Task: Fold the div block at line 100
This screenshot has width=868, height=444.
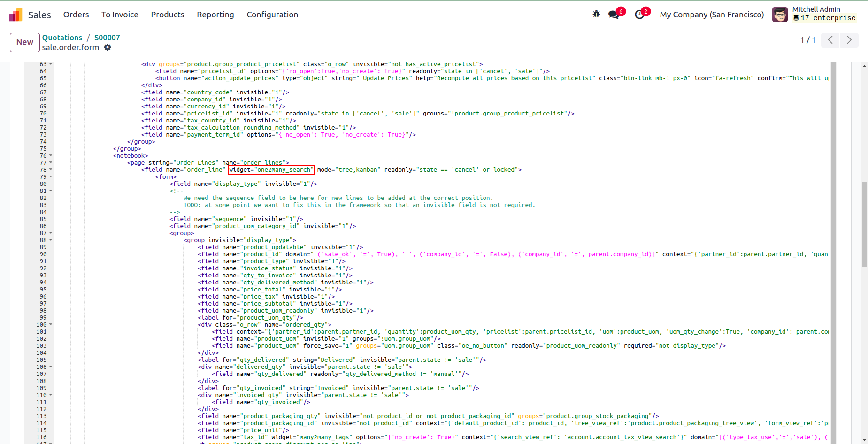Action: pyautogui.click(x=51, y=325)
